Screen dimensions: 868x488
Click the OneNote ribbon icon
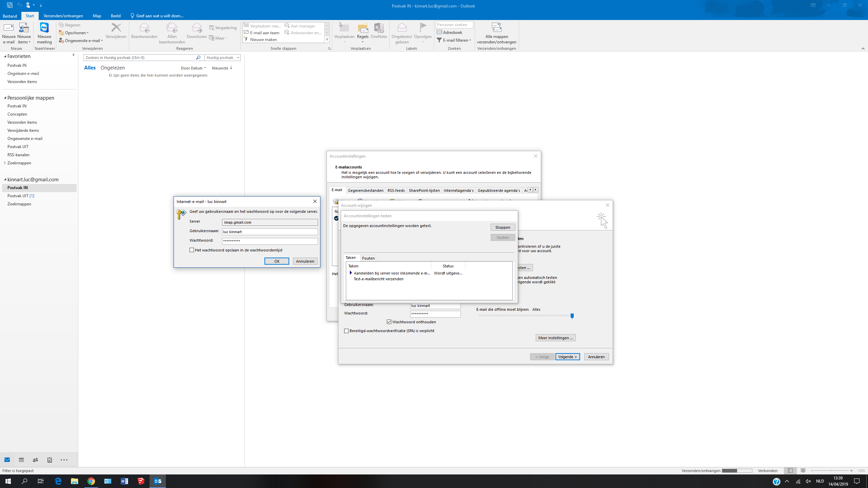click(379, 31)
